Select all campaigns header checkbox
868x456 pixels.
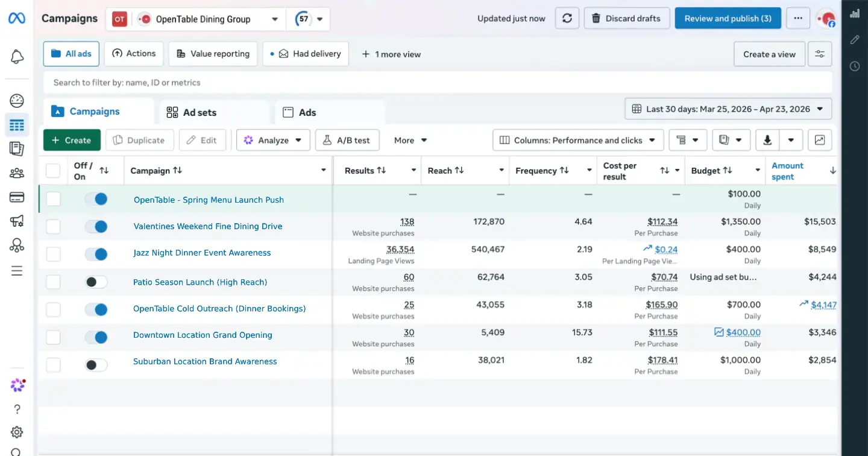pyautogui.click(x=53, y=171)
